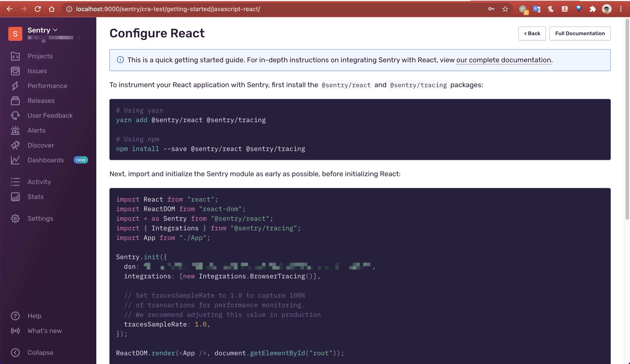Open the Full Documentation button
The width and height of the screenshot is (630, 364).
[580, 33]
